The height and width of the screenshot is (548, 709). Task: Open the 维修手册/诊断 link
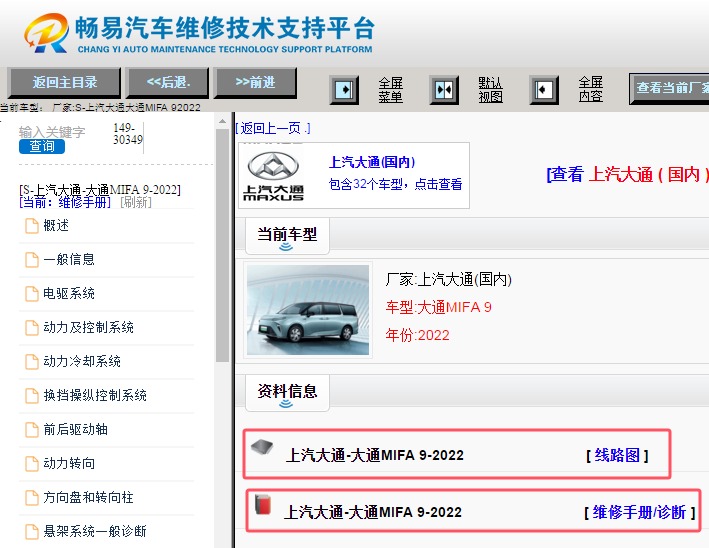pyautogui.click(x=639, y=512)
